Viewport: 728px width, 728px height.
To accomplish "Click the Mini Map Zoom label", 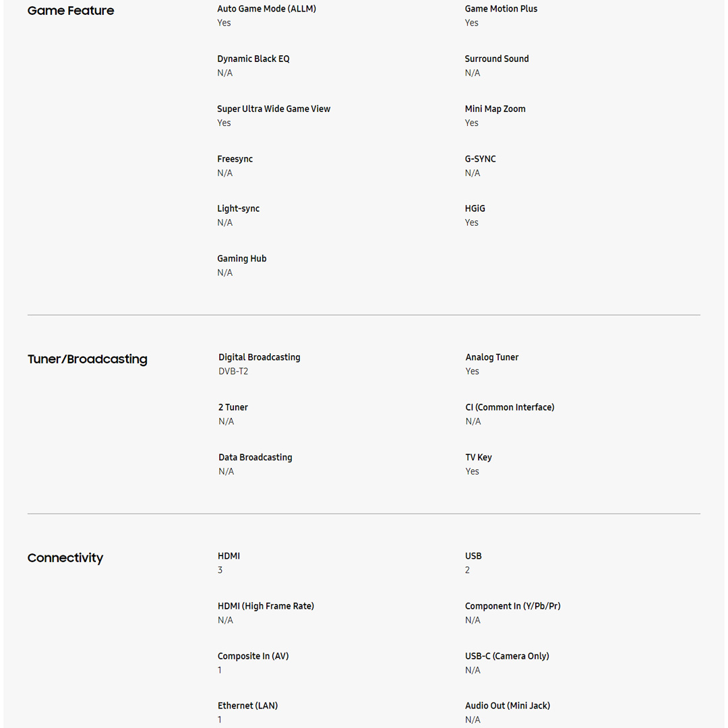I will 495,109.
